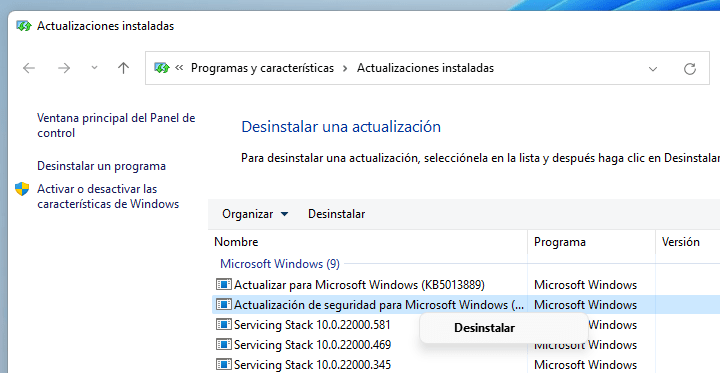Open address bar history dropdown
This screenshot has width=720, height=373.
coord(652,69)
